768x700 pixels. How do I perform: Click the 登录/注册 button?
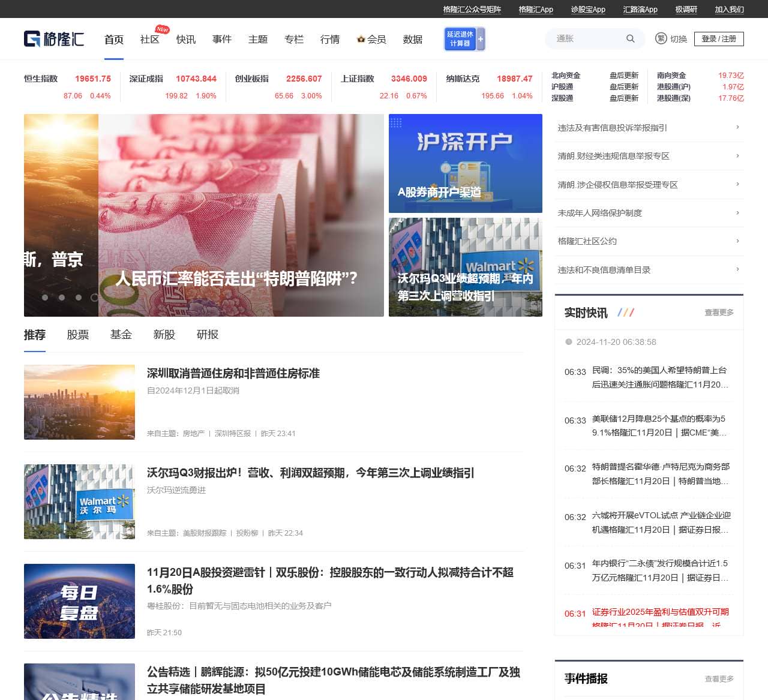point(718,38)
